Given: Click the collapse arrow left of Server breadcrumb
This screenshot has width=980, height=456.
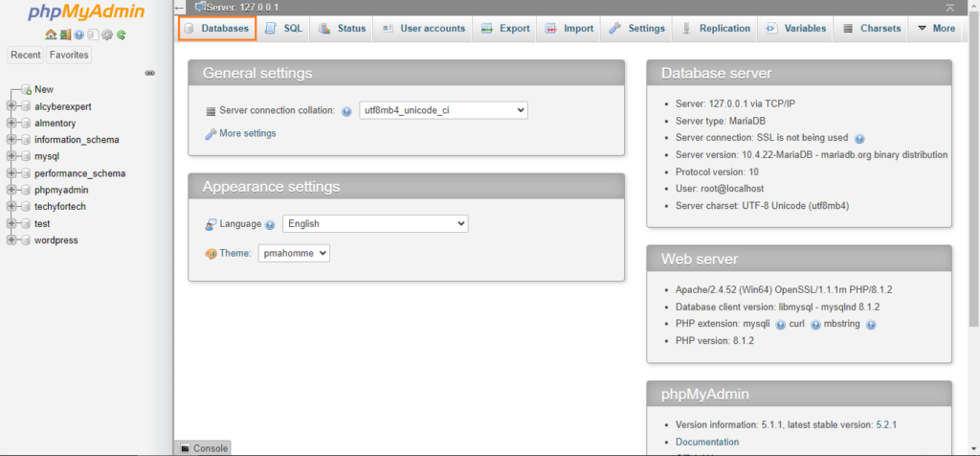Looking at the screenshot, I should point(181,8).
